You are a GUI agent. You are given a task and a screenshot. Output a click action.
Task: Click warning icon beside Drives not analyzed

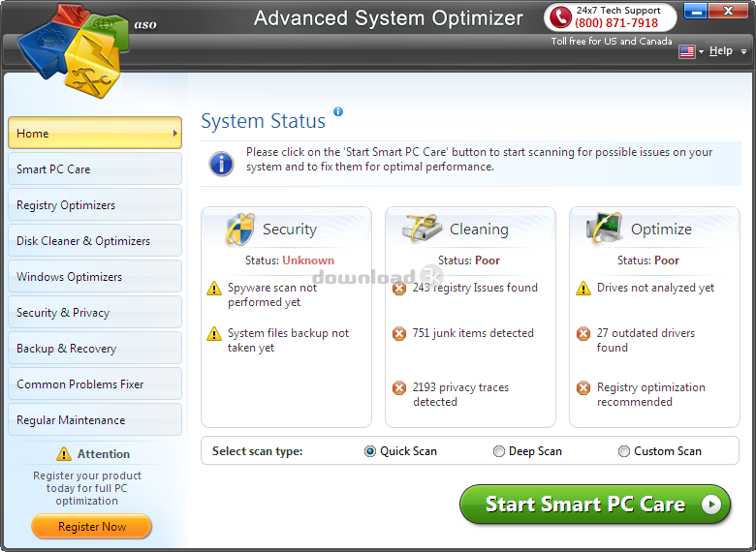click(583, 289)
